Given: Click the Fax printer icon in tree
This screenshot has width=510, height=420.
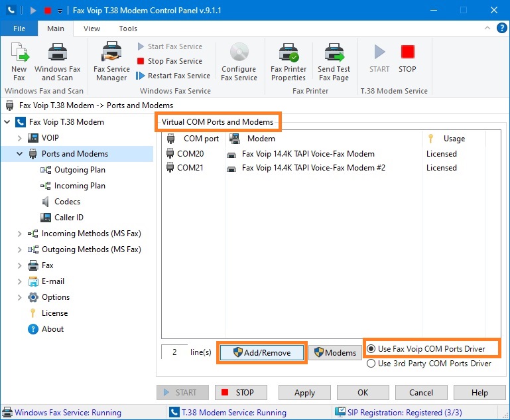Looking at the screenshot, I should point(33,265).
